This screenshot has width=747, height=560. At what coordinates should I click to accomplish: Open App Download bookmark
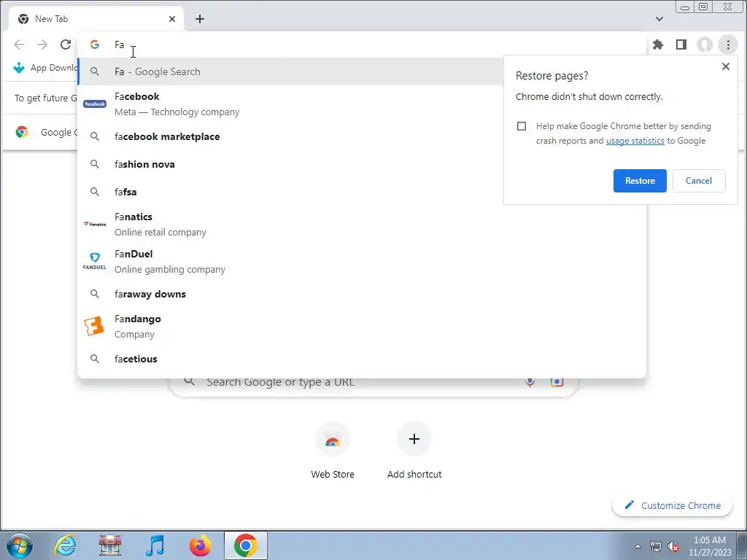(44, 68)
